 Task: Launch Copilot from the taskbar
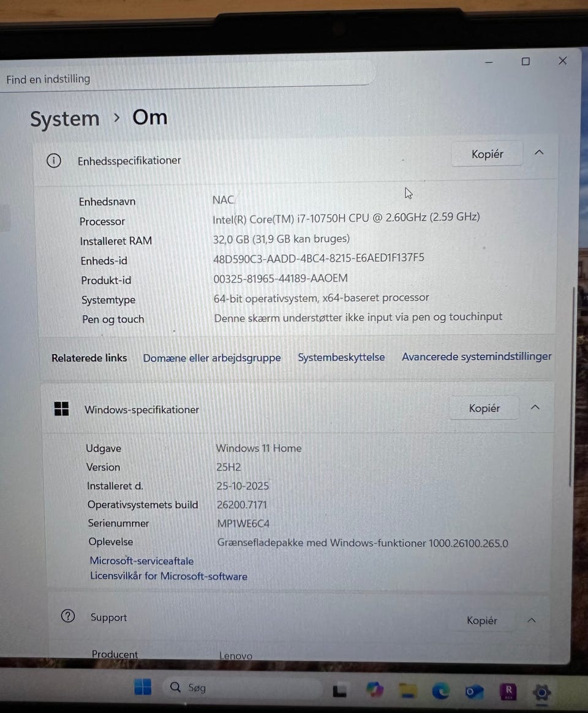pyautogui.click(x=375, y=690)
